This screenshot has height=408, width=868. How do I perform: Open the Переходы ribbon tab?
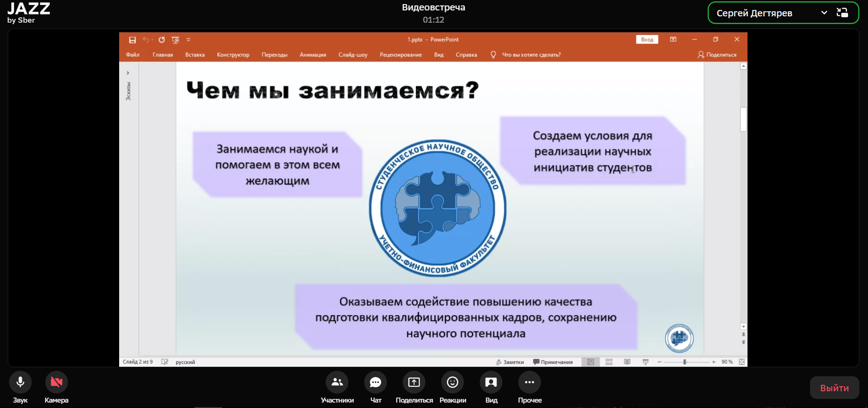[x=275, y=55]
